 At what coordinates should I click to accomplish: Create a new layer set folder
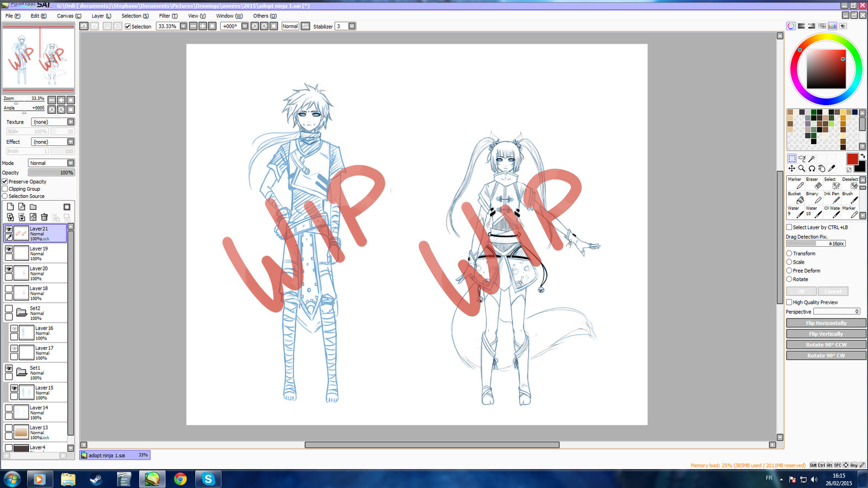pos(33,207)
